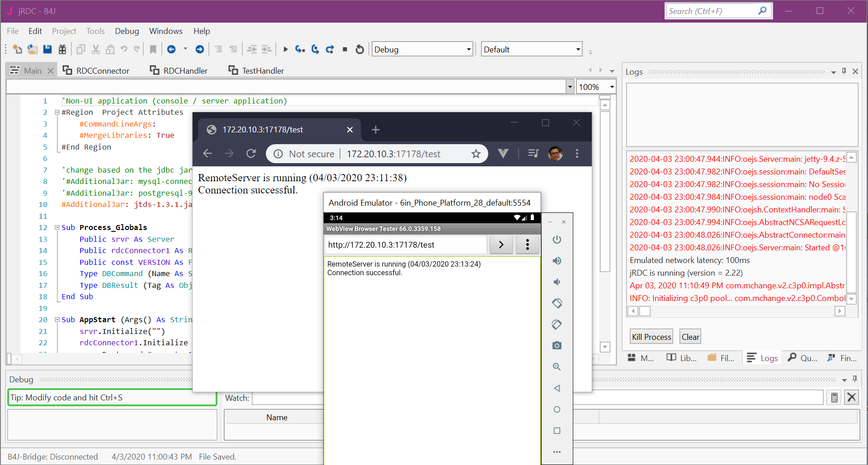This screenshot has height=465, width=868.
Task: Take an emulator screenshot with the camera icon
Action: click(x=557, y=346)
